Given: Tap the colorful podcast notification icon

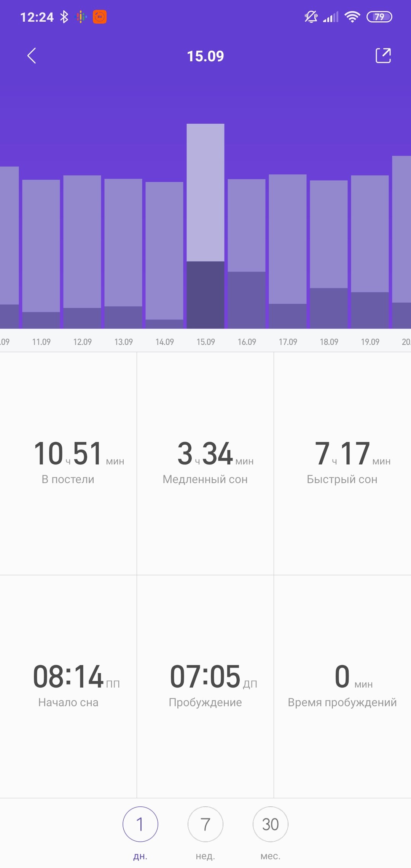Looking at the screenshot, I should tap(81, 17).
